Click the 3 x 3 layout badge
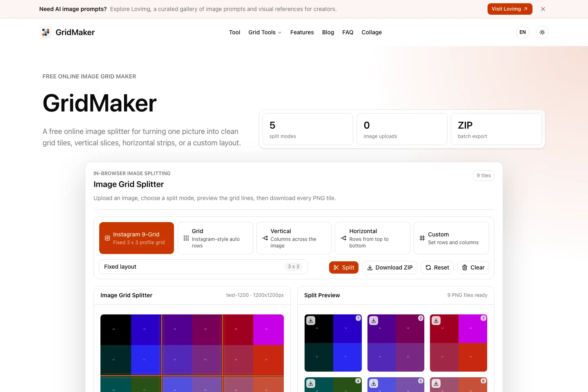Screen dimensions: 588x392 (x=294, y=267)
